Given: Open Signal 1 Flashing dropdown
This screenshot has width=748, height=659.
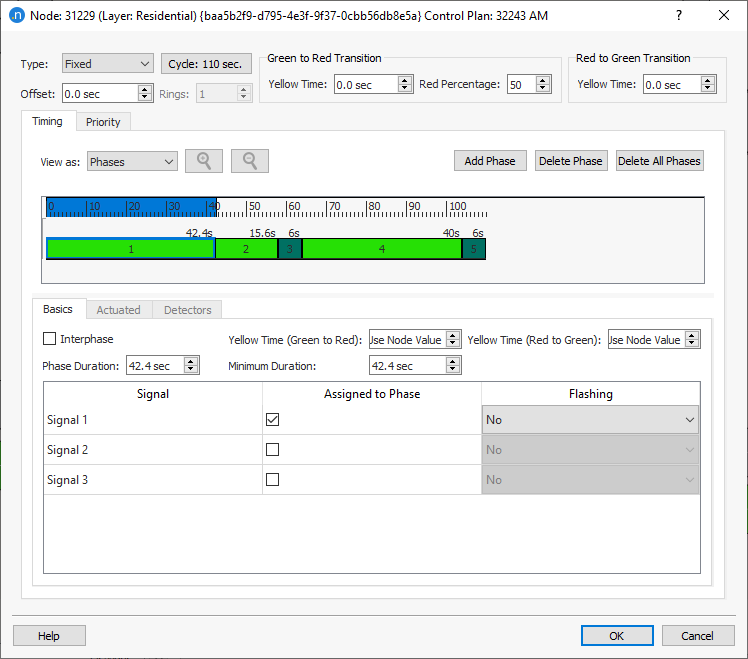Looking at the screenshot, I should coord(590,420).
